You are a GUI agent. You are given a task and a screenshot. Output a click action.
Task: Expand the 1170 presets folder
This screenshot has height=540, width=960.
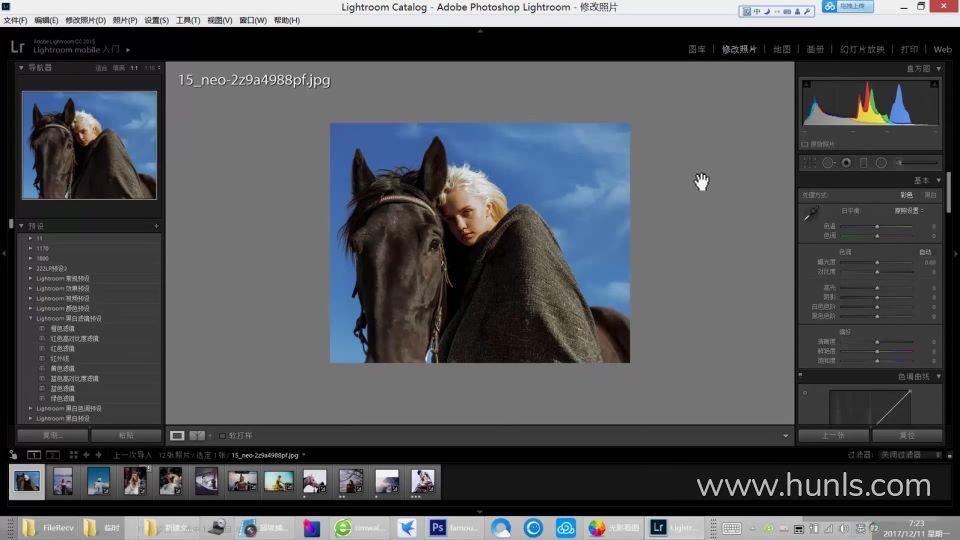(x=31, y=249)
